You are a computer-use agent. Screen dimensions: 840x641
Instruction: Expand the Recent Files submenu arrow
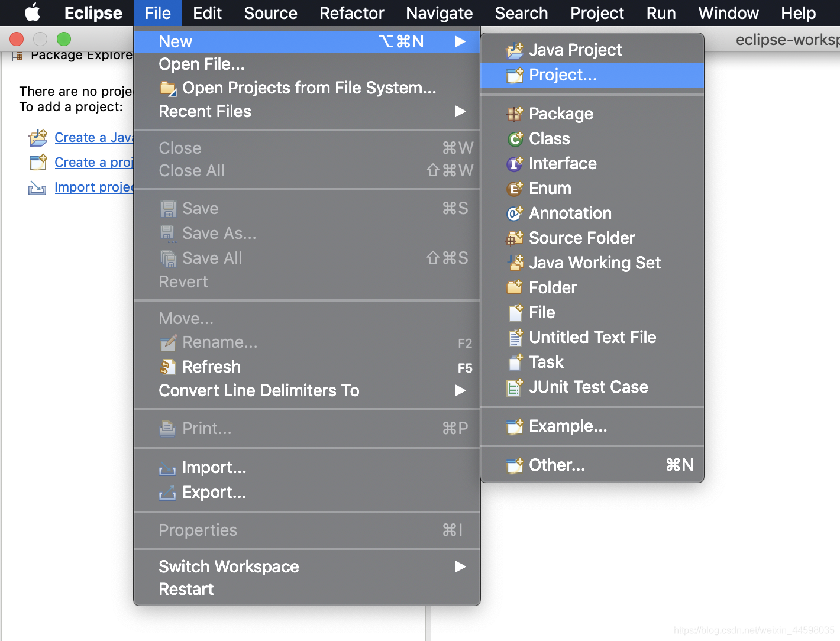tap(460, 111)
